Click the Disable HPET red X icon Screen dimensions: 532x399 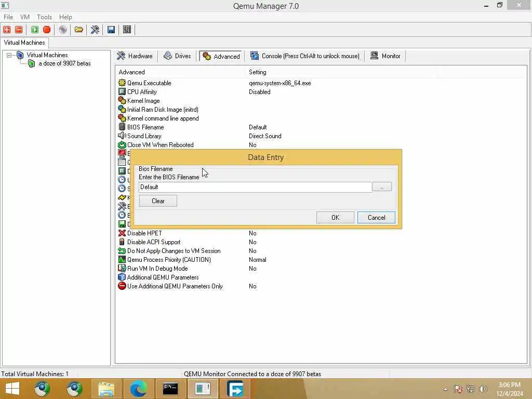pos(122,233)
